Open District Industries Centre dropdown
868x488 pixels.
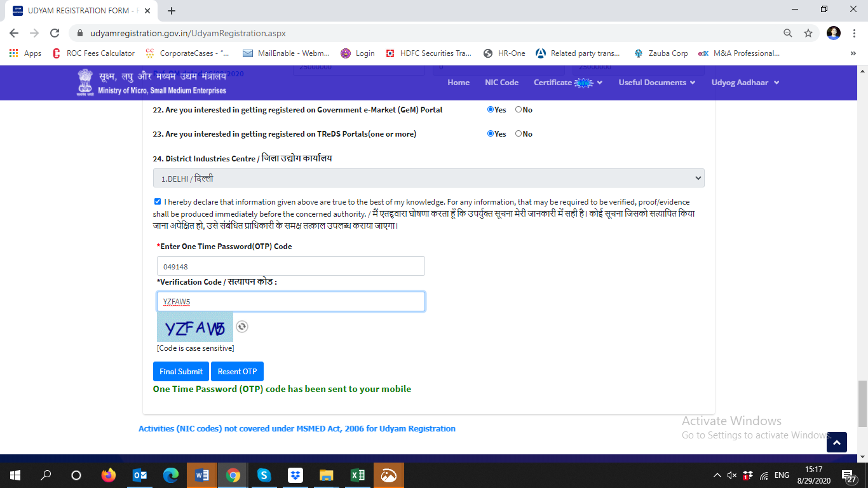coord(429,178)
